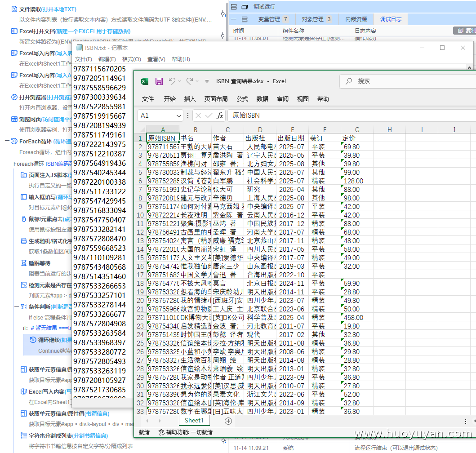
Task: Select the 生成随机/格式化字 step icon
Action: point(24,241)
